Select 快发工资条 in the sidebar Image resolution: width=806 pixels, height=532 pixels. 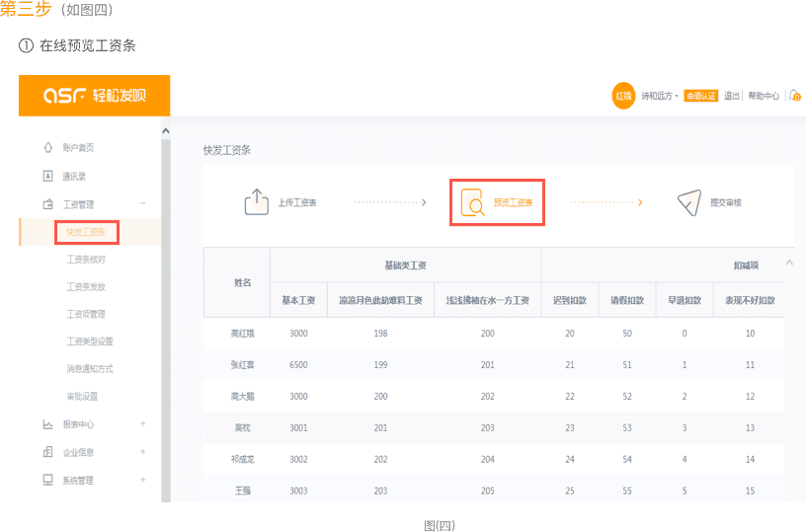(x=86, y=232)
